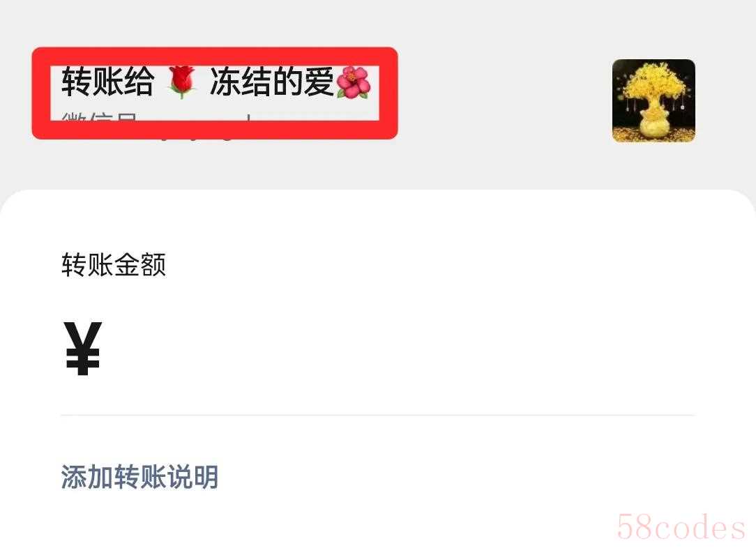Click the ¥ yuan currency symbol
Screen dimensions: 756x548
click(83, 349)
